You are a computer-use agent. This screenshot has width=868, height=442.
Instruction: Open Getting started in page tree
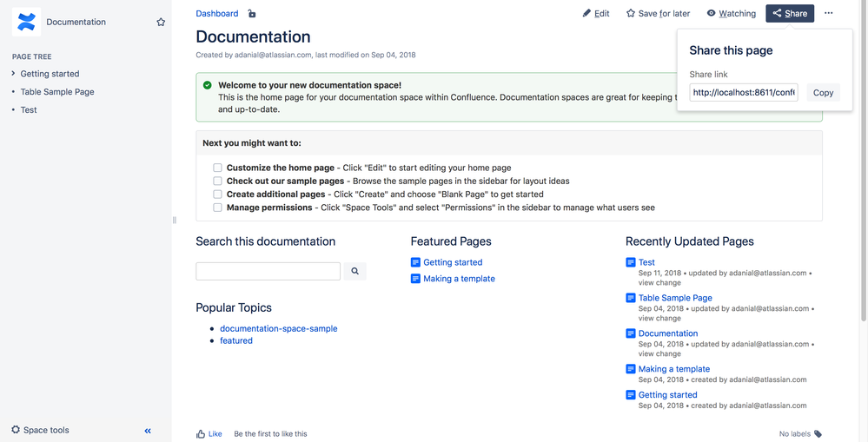tap(50, 74)
